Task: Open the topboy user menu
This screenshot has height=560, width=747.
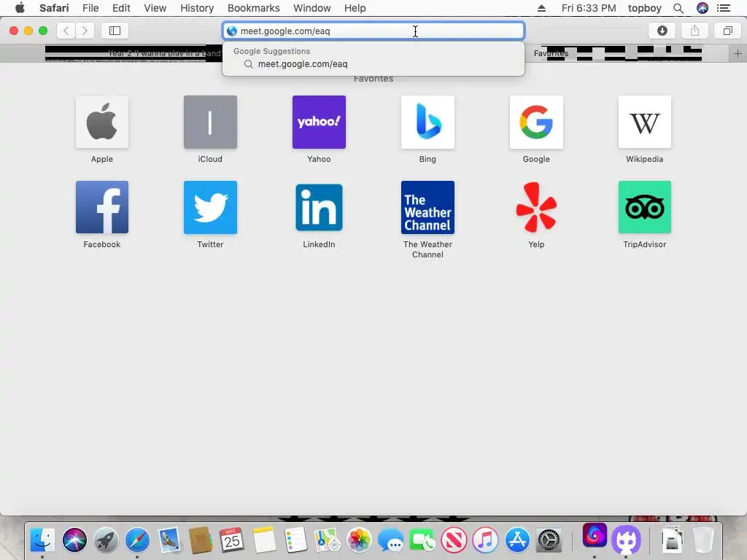Action: click(645, 8)
